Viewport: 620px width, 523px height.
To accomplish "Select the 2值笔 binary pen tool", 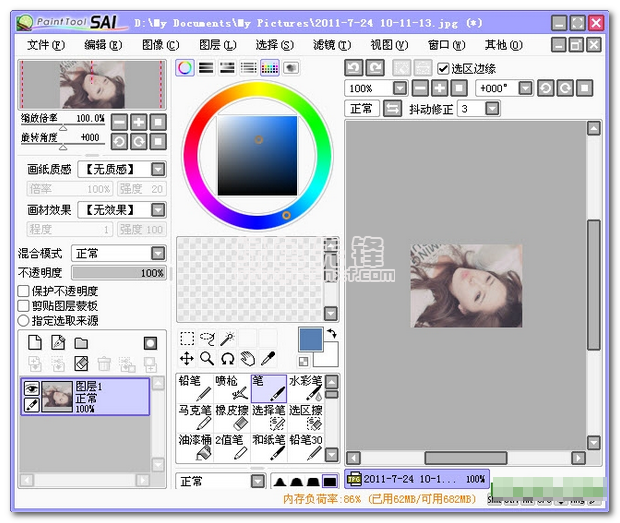I will tap(232, 447).
